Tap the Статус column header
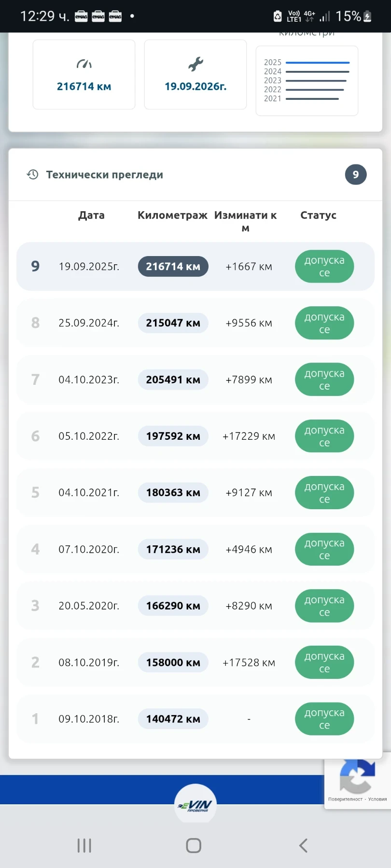 tap(318, 216)
